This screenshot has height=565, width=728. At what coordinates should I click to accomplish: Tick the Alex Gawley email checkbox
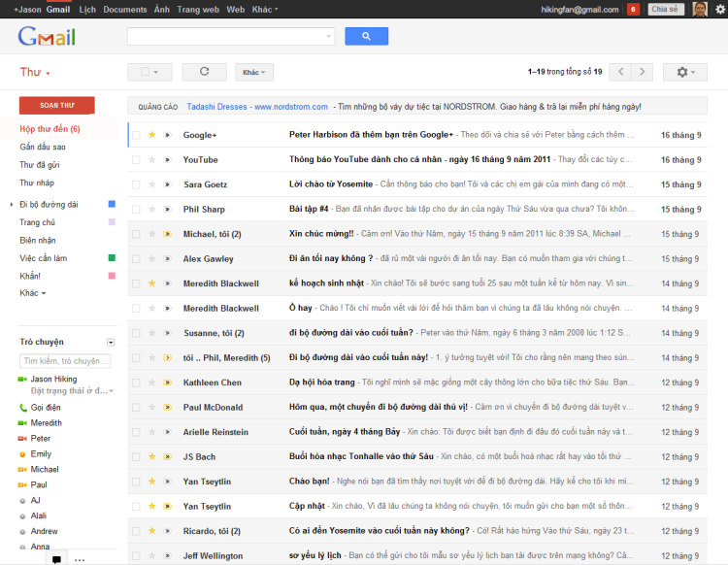(x=136, y=258)
